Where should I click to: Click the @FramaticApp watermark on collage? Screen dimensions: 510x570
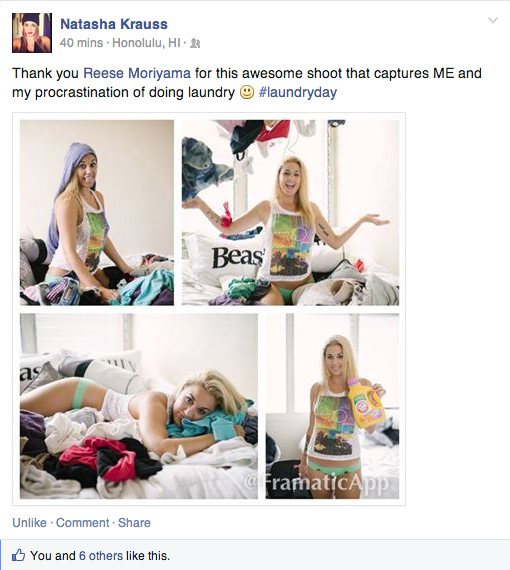[x=316, y=483]
